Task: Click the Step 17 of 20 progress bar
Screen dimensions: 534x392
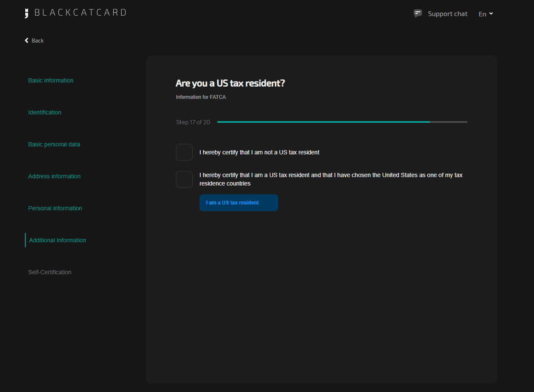Action: [342, 122]
